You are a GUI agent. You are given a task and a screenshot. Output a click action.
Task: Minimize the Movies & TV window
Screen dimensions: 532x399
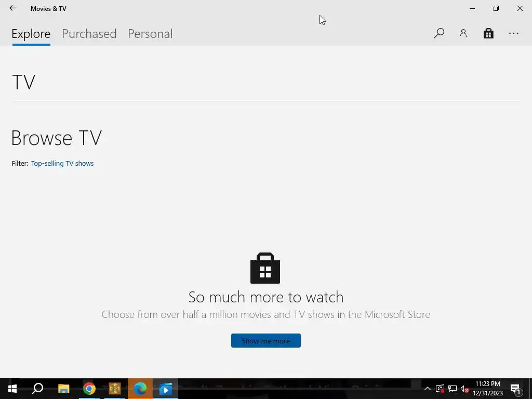pyautogui.click(x=472, y=8)
